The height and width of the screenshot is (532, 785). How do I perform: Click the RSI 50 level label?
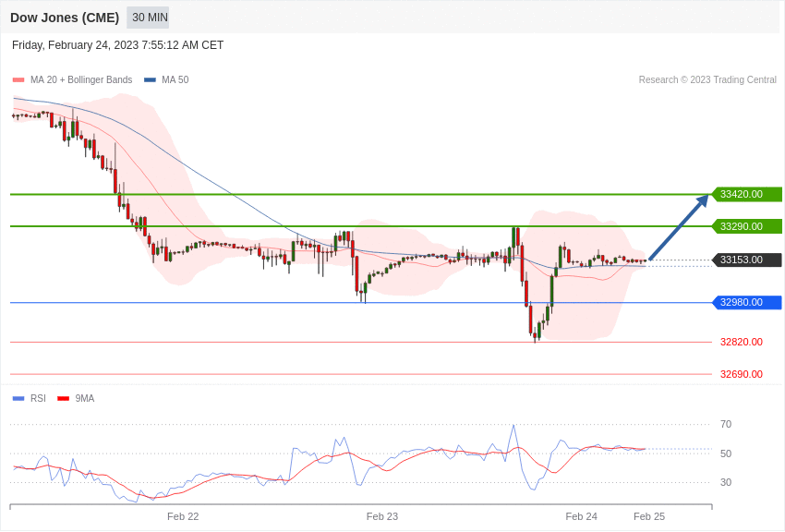coord(726,453)
